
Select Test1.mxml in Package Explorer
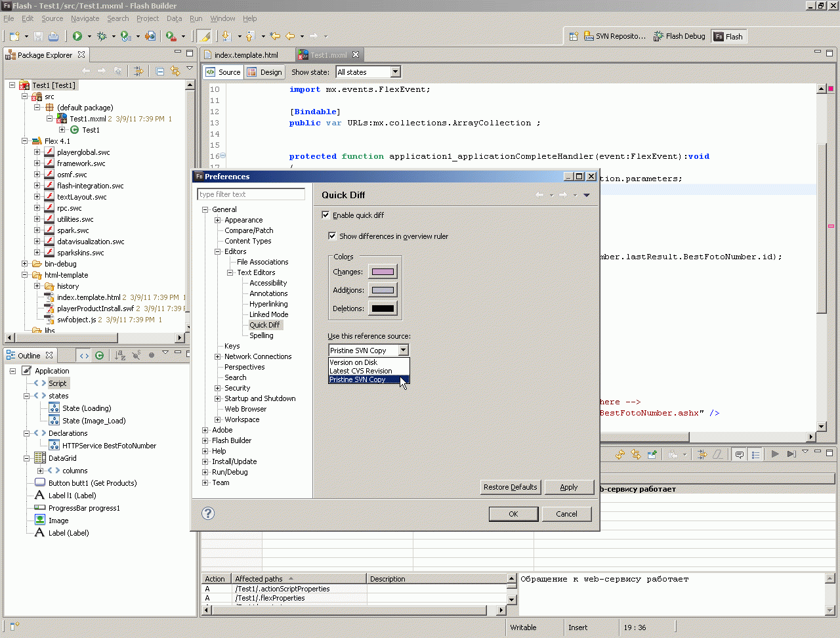pyautogui.click(x=88, y=119)
